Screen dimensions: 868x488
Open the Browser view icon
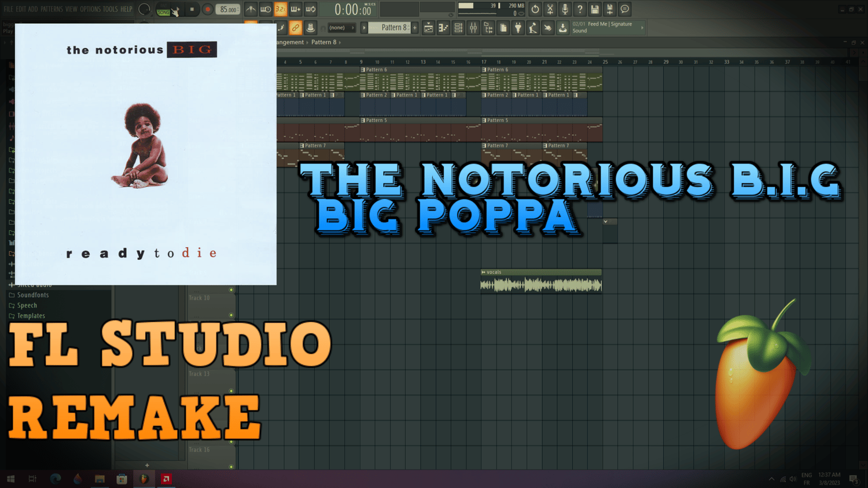(488, 28)
